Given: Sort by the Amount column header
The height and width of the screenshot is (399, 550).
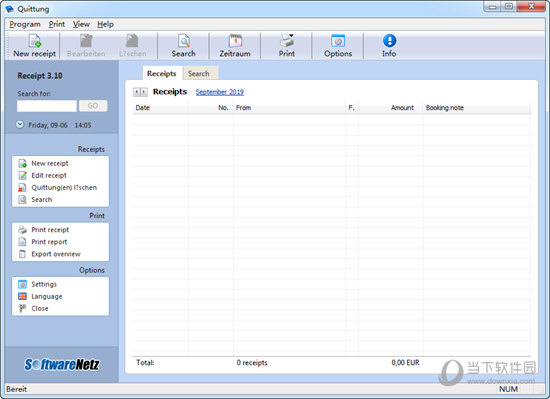Looking at the screenshot, I should click(x=391, y=108).
